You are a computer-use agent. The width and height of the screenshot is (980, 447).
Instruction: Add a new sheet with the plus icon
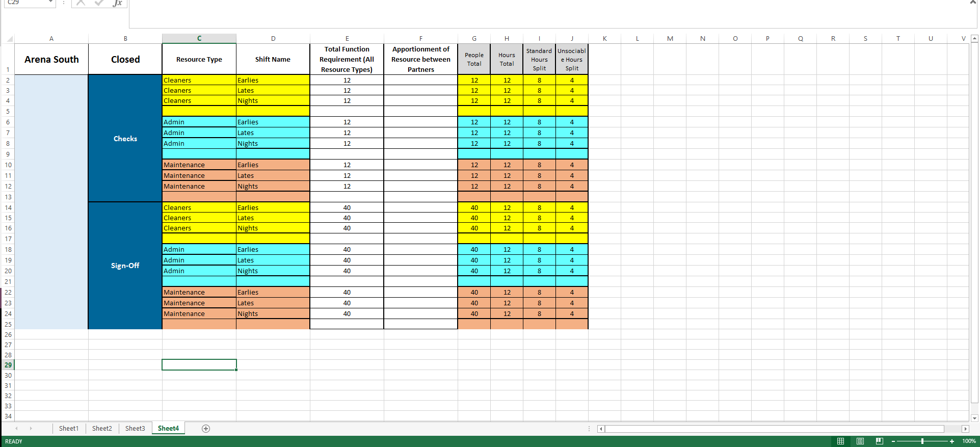click(206, 429)
